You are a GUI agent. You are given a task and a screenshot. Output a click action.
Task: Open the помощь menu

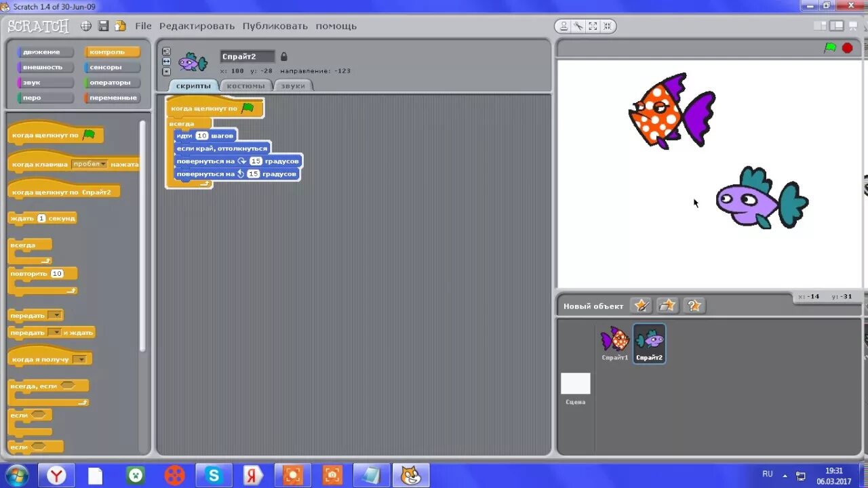[336, 26]
